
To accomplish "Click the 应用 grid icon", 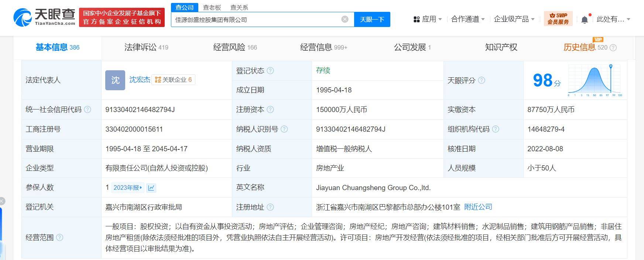I will (x=417, y=19).
